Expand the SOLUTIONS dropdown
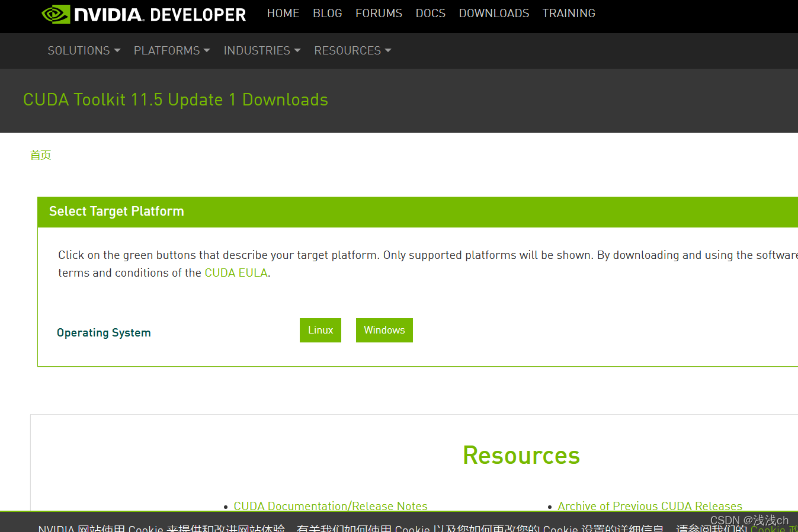The width and height of the screenshot is (798, 532). pyautogui.click(x=84, y=50)
